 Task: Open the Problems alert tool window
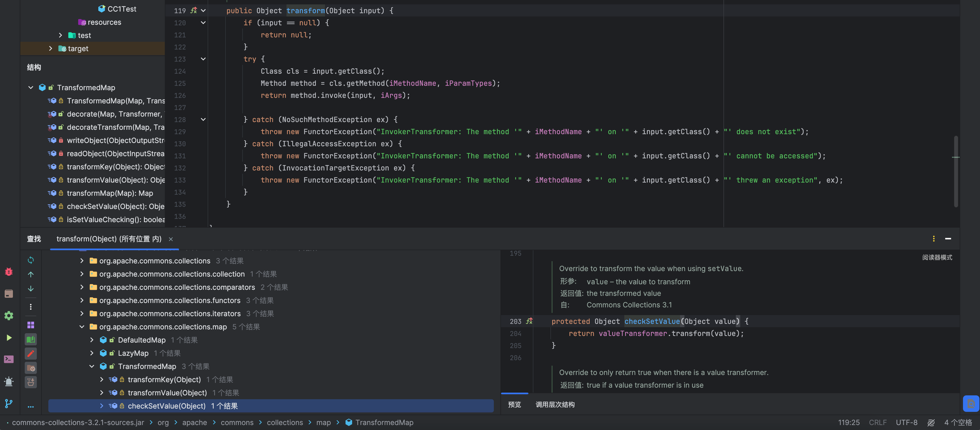click(9, 381)
